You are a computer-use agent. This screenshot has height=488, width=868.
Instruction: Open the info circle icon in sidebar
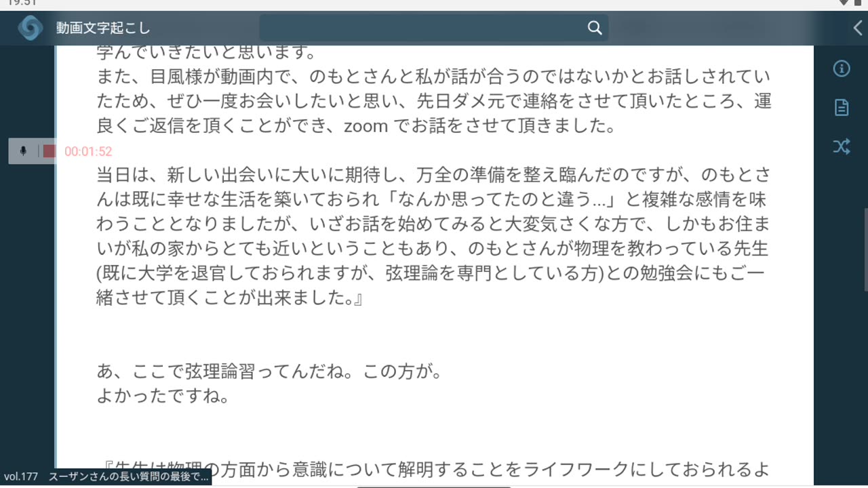click(842, 68)
